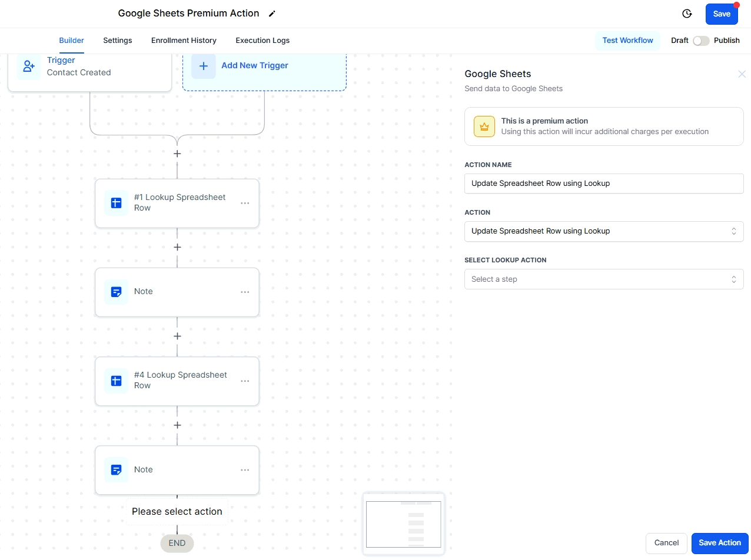Click the Test Workflow button
The height and width of the screenshot is (560, 751).
pyautogui.click(x=627, y=41)
